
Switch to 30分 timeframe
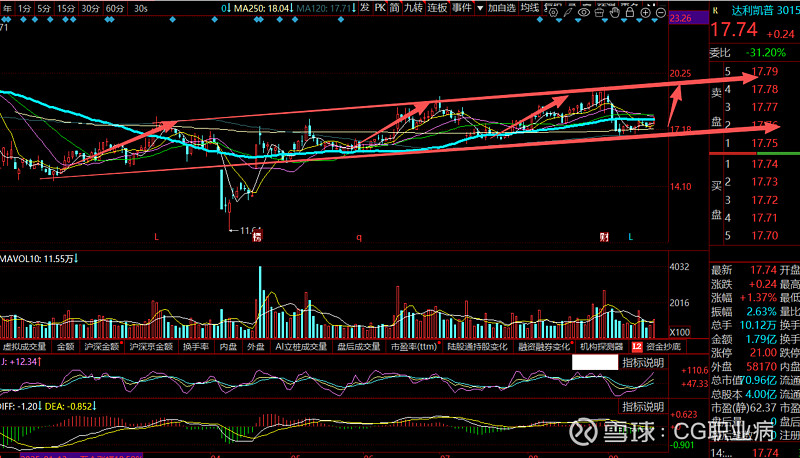click(90, 8)
